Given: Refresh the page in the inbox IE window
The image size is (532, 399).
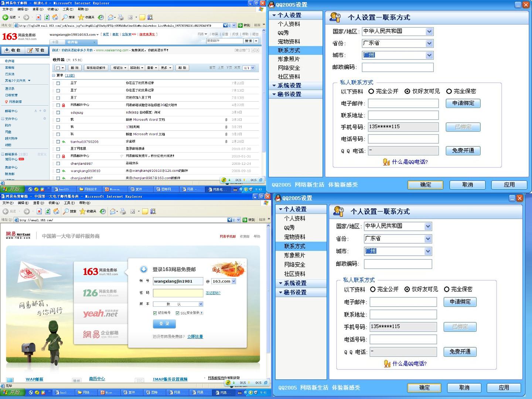Looking at the screenshot, I should [47, 17].
